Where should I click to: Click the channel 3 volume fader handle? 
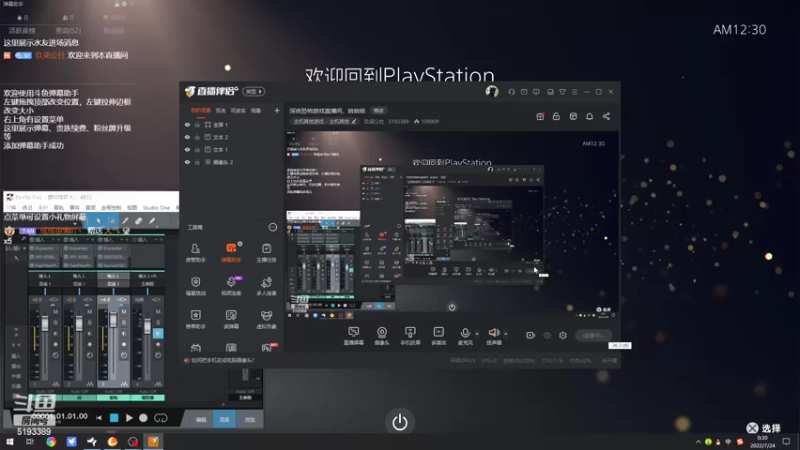coord(113,319)
